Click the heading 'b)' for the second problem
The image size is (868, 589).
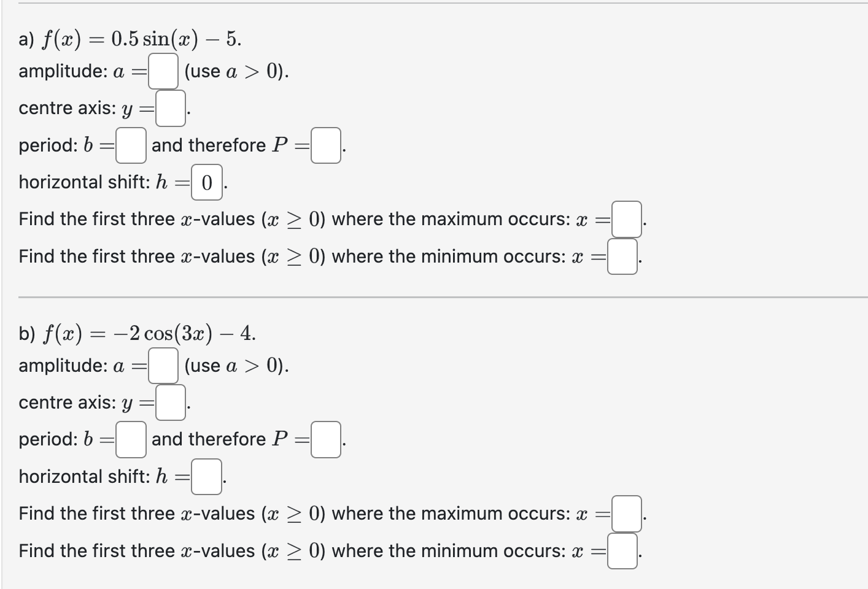(25, 333)
